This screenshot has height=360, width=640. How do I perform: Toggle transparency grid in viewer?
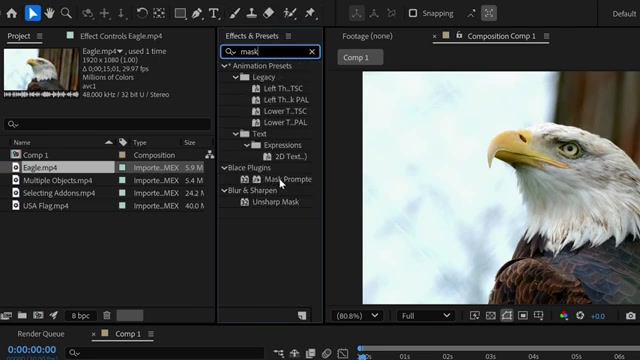click(491, 316)
